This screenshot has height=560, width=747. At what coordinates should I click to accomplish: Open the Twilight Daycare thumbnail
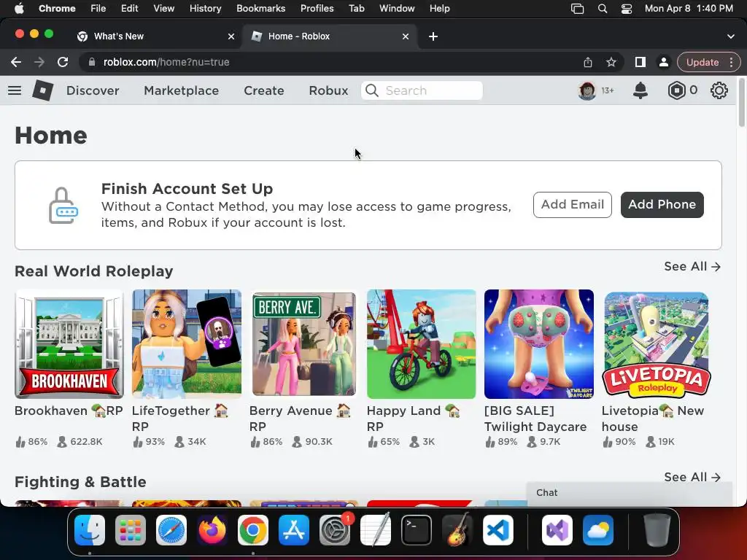pos(539,344)
